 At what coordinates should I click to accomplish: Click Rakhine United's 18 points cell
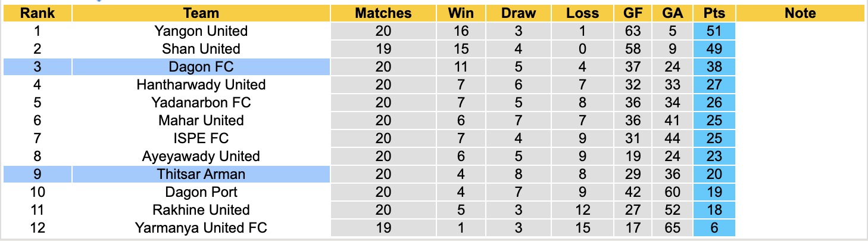point(713,210)
